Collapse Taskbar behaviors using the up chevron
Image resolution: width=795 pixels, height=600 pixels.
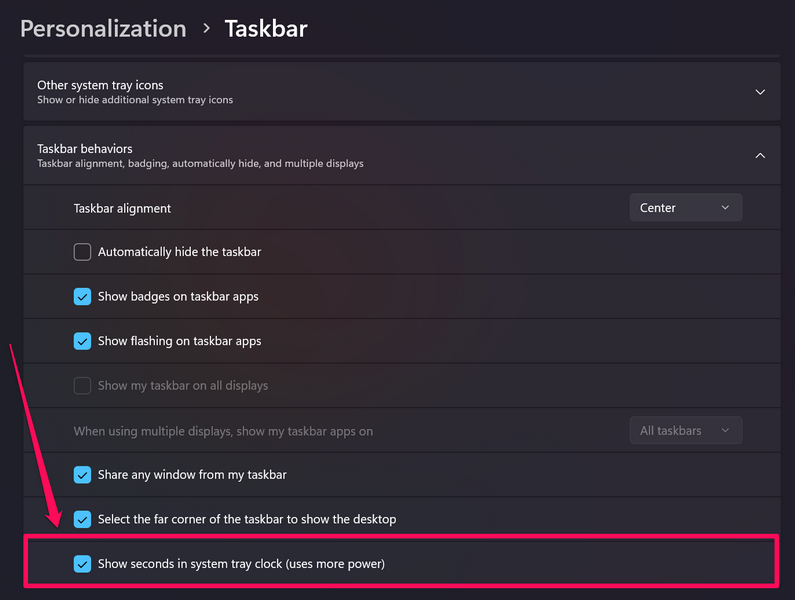coord(760,155)
